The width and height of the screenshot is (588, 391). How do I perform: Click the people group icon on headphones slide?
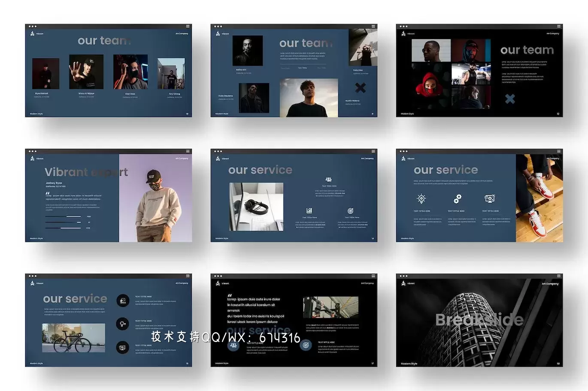point(329,180)
